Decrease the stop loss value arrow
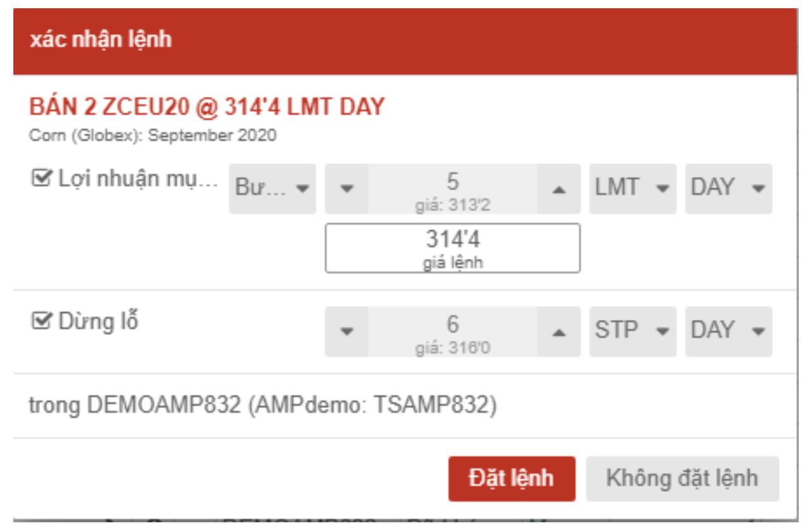 (346, 331)
